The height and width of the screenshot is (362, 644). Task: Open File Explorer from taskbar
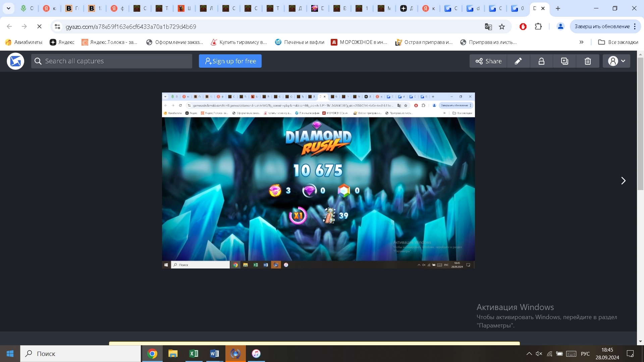pos(173,354)
